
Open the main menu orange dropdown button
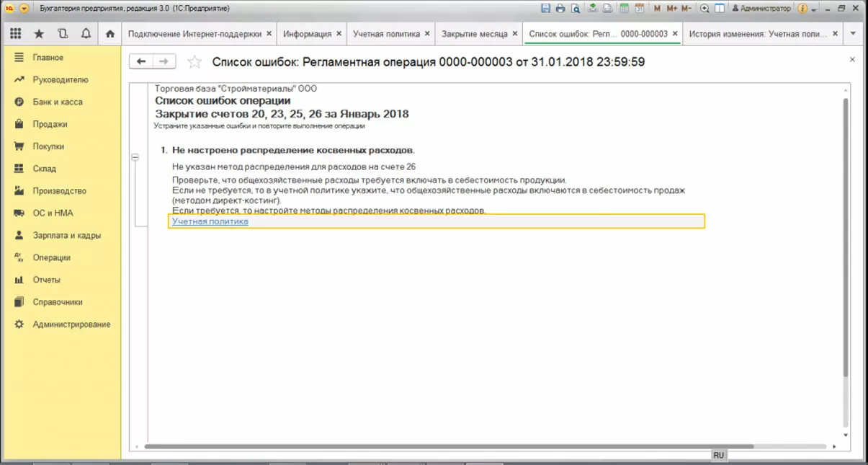(x=24, y=9)
